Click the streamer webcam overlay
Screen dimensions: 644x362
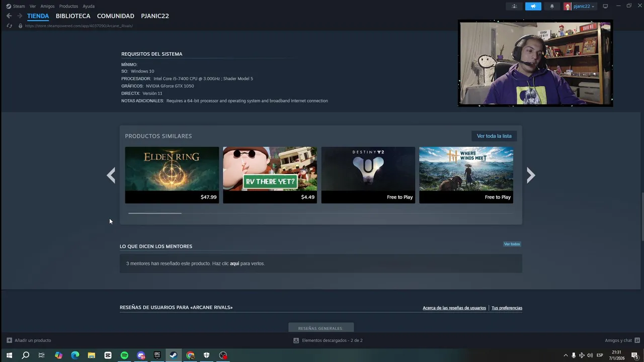535,63
